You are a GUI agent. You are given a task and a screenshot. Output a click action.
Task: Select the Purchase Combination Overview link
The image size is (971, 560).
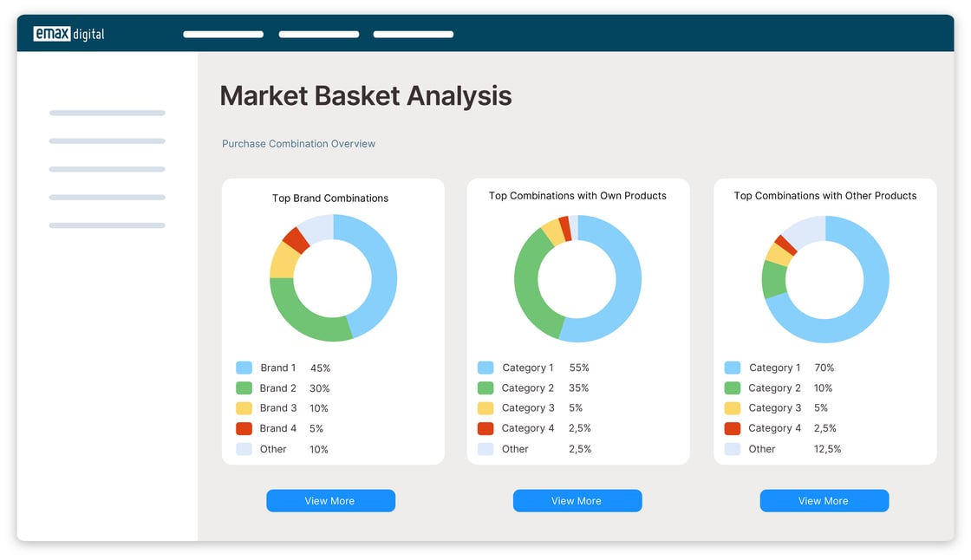298,144
